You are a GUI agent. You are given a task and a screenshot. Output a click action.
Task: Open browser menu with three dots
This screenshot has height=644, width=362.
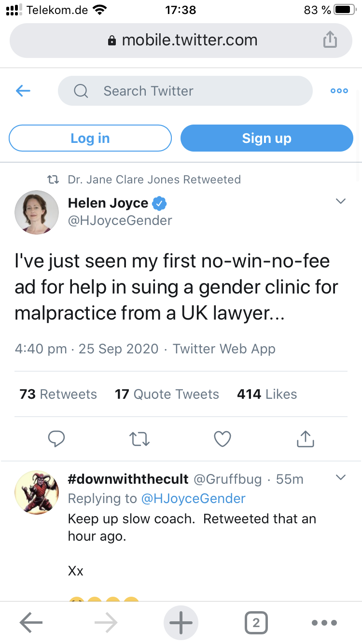pyautogui.click(x=323, y=623)
